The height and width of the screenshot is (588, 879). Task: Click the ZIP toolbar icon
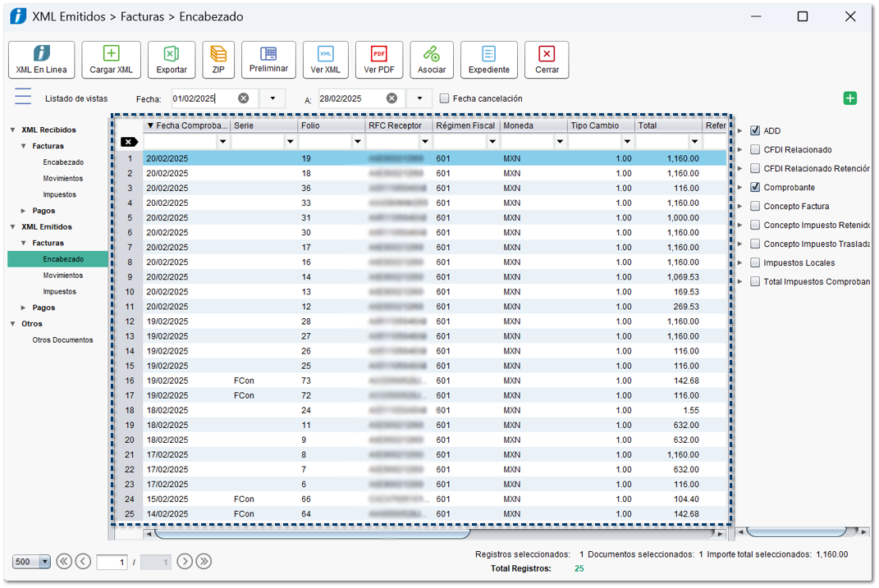point(218,60)
